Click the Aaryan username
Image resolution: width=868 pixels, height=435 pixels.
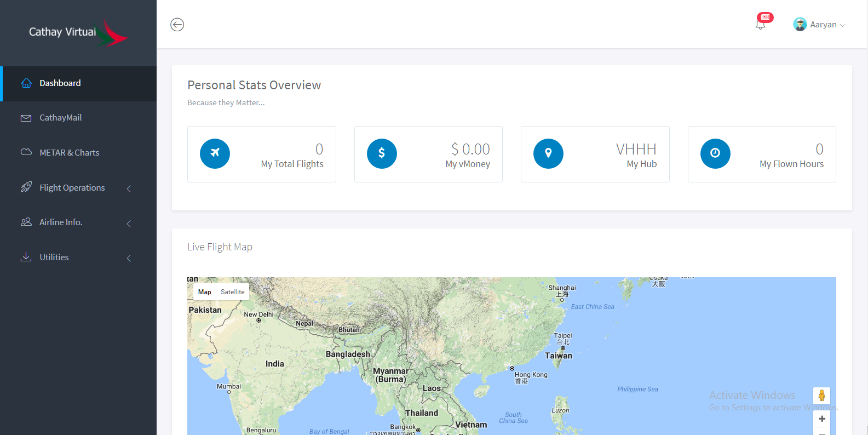(x=823, y=25)
